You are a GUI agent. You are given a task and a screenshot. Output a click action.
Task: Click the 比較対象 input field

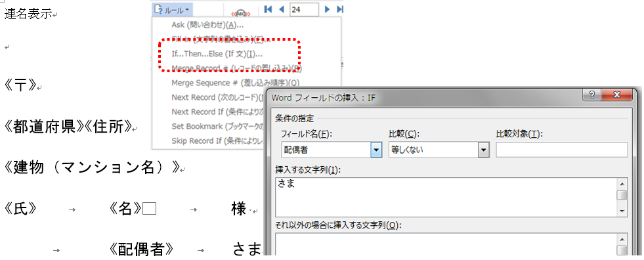pos(562,150)
